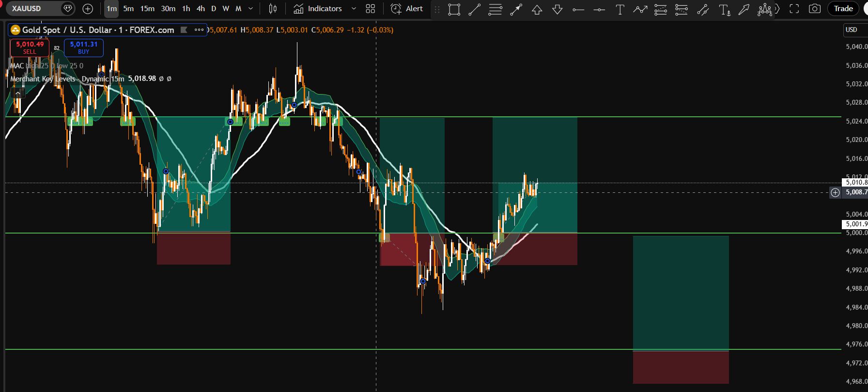The height and width of the screenshot is (392, 868).
Task: Add symbol to compare with plus icon
Action: coord(88,9)
